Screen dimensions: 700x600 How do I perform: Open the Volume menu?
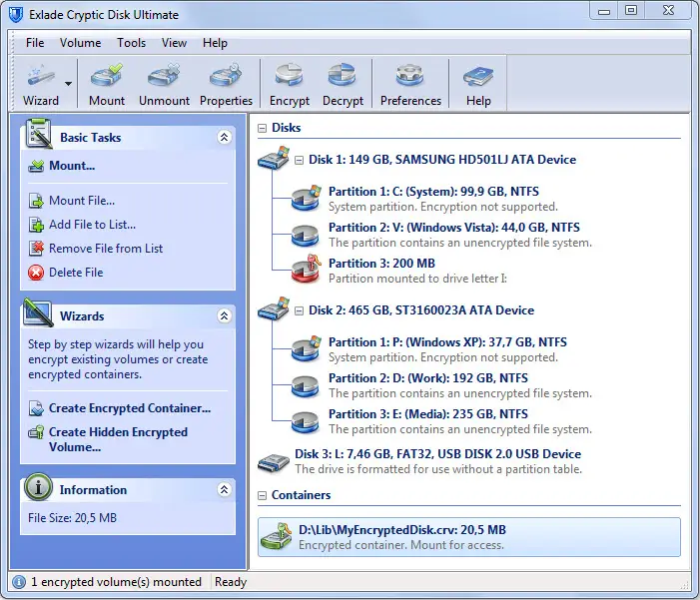[80, 43]
